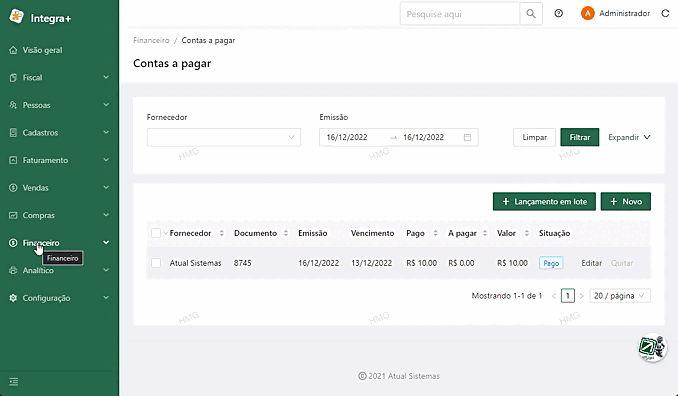The image size is (678, 396).
Task: Click the Pessoas sidebar icon
Action: pos(13,105)
